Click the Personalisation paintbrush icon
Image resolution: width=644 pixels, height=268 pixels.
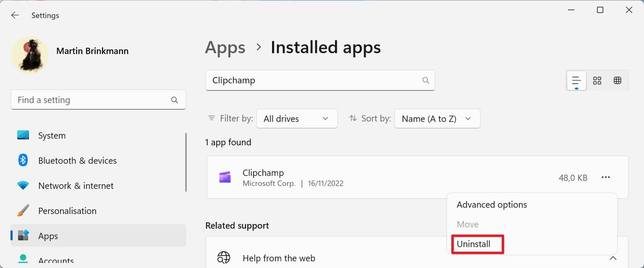[x=23, y=210]
